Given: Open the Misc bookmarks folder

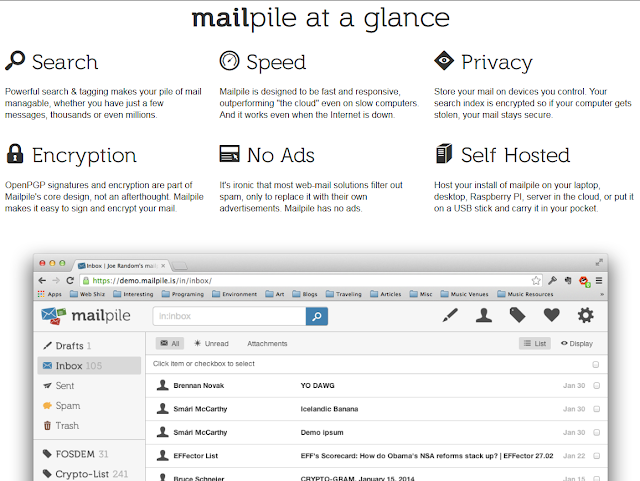Looking at the screenshot, I should coord(421,294).
